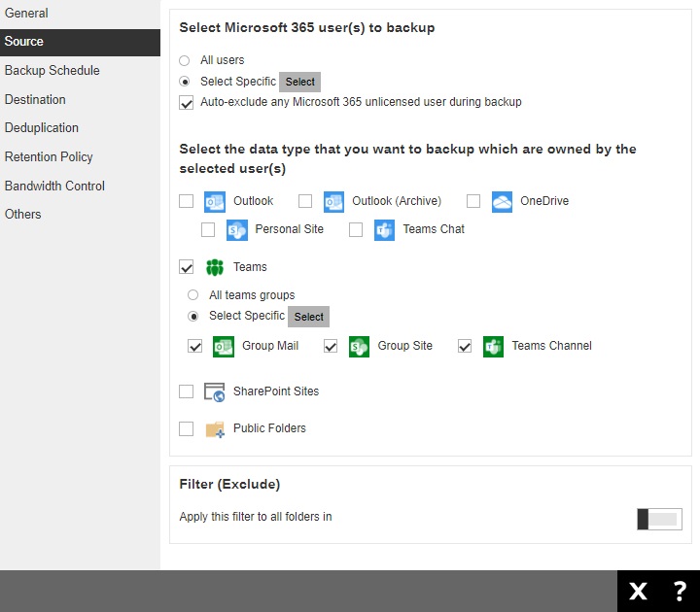Open the Retention Policy tab
Screen dimensions: 700x612
click(x=80, y=157)
